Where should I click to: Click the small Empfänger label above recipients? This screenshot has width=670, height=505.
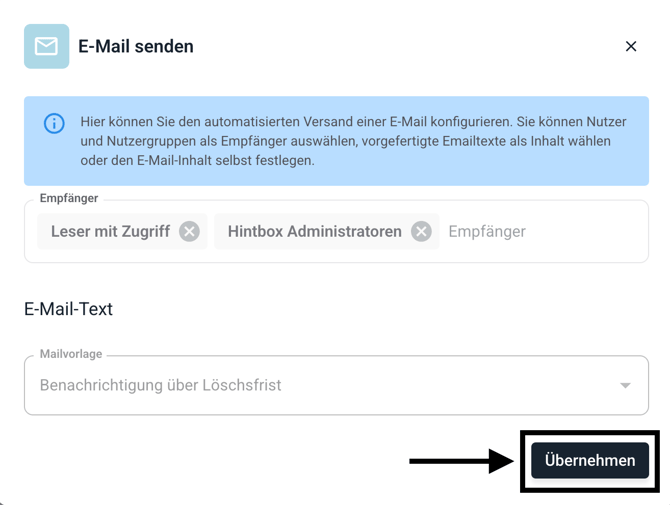coord(69,198)
